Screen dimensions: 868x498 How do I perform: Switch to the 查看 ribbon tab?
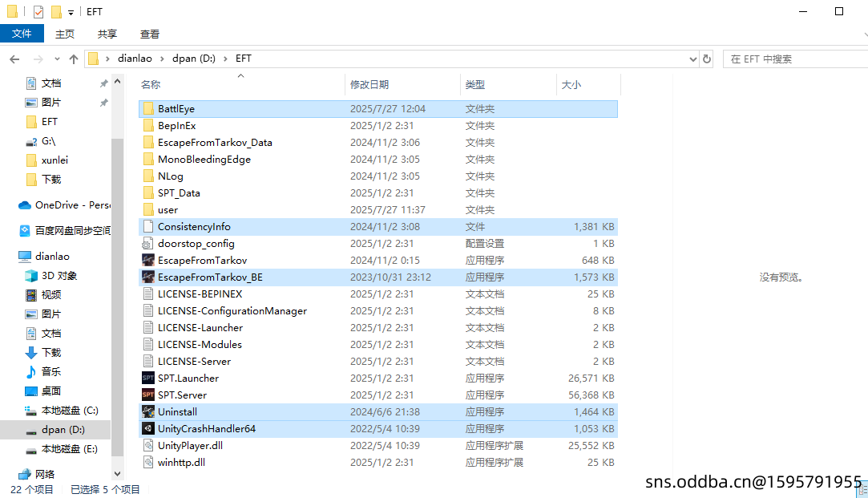(149, 34)
